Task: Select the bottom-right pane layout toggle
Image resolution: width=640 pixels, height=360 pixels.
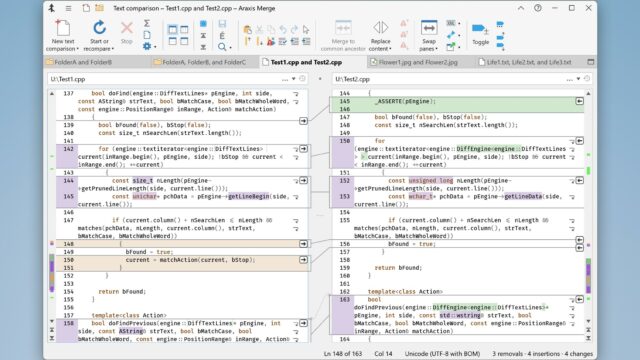Action: pos(184,41)
